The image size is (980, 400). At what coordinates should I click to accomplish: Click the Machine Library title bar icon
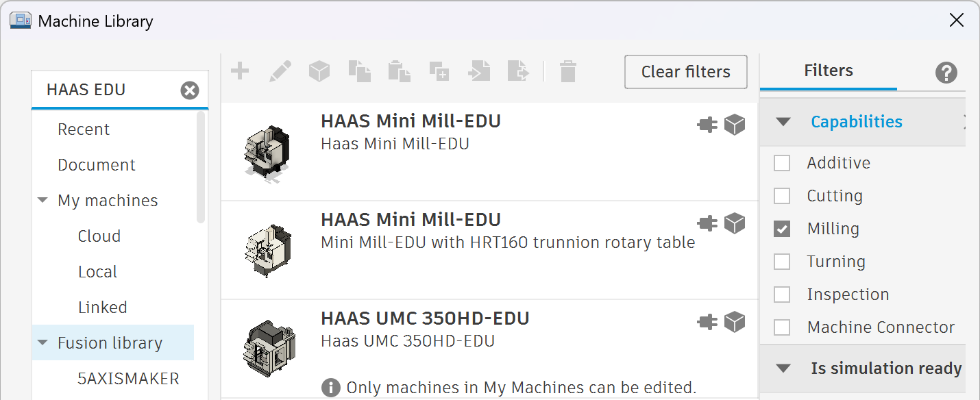[x=21, y=21]
